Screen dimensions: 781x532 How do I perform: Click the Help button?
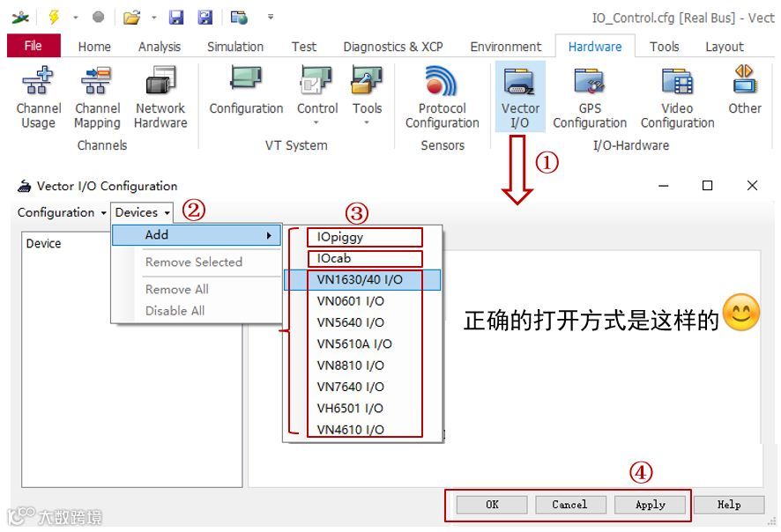coord(729,505)
